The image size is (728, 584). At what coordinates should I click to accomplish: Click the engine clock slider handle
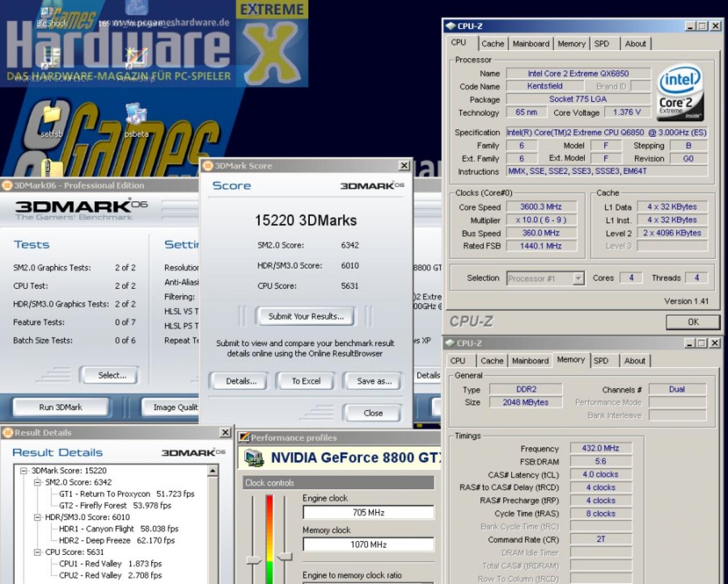[253, 561]
